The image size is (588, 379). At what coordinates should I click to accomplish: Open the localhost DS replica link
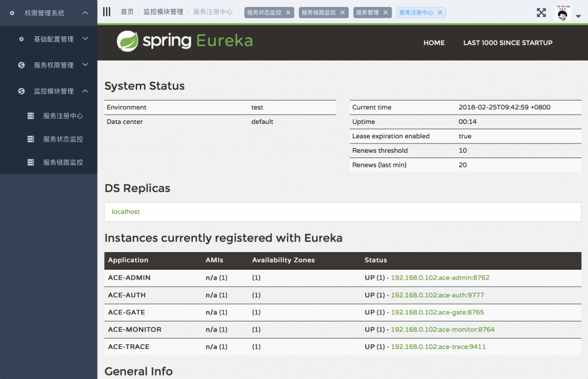pos(125,212)
